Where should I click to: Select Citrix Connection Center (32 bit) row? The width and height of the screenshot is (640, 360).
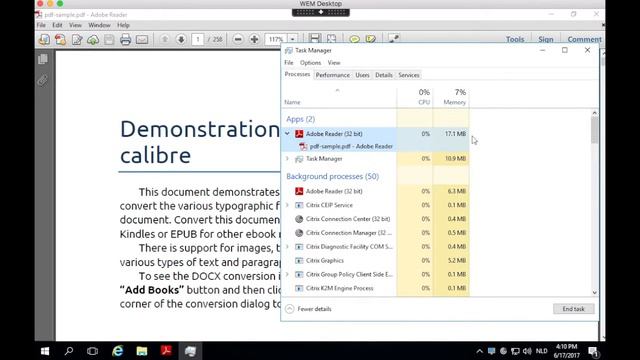tap(376, 219)
